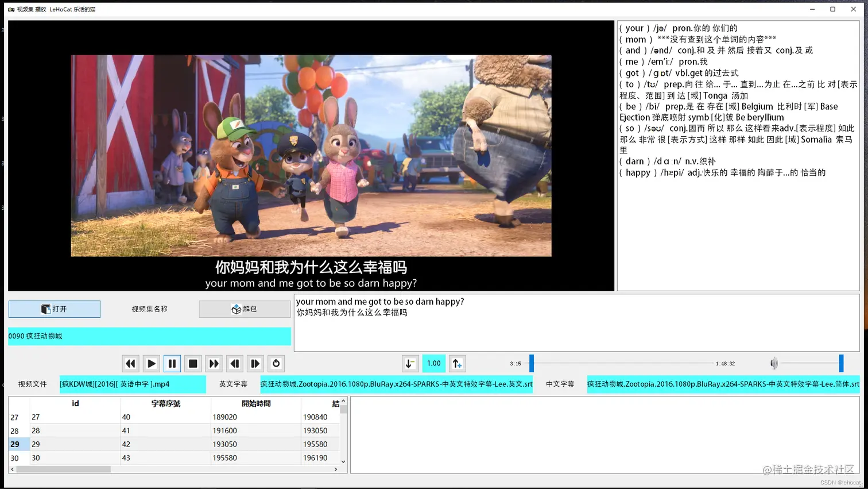Click the rewind double-arrow playback button
Screen dimensions: 868x489
click(130, 363)
